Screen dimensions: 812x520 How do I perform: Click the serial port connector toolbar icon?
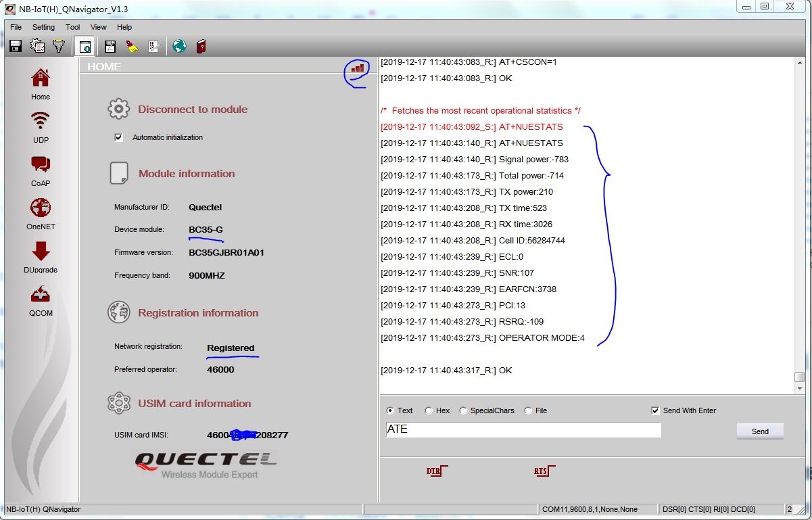point(59,46)
